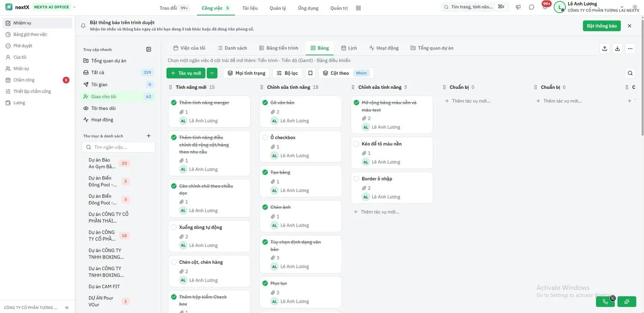This screenshot has width=644, height=313.
Task: Open the 'Trao đổi' top menu
Action: pos(174,8)
